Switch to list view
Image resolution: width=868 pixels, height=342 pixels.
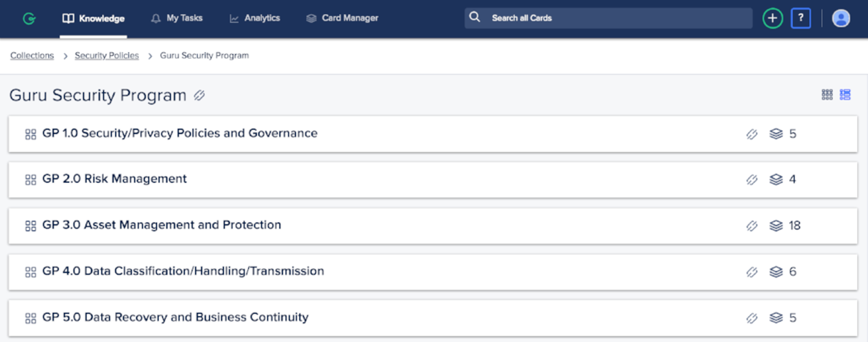(x=845, y=95)
